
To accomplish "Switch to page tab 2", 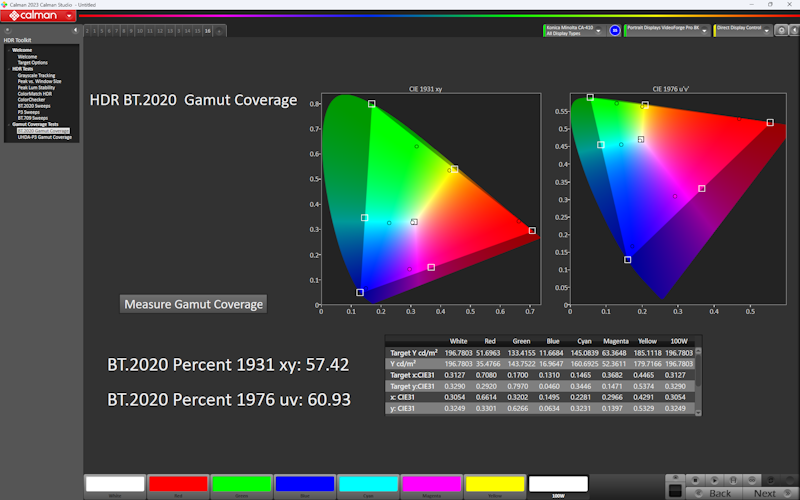I will (x=87, y=31).
